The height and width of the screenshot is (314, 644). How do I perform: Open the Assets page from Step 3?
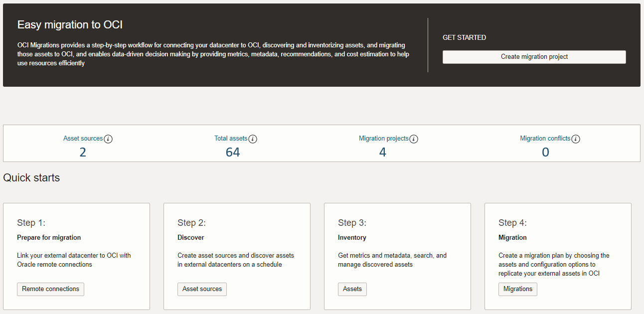tap(352, 289)
